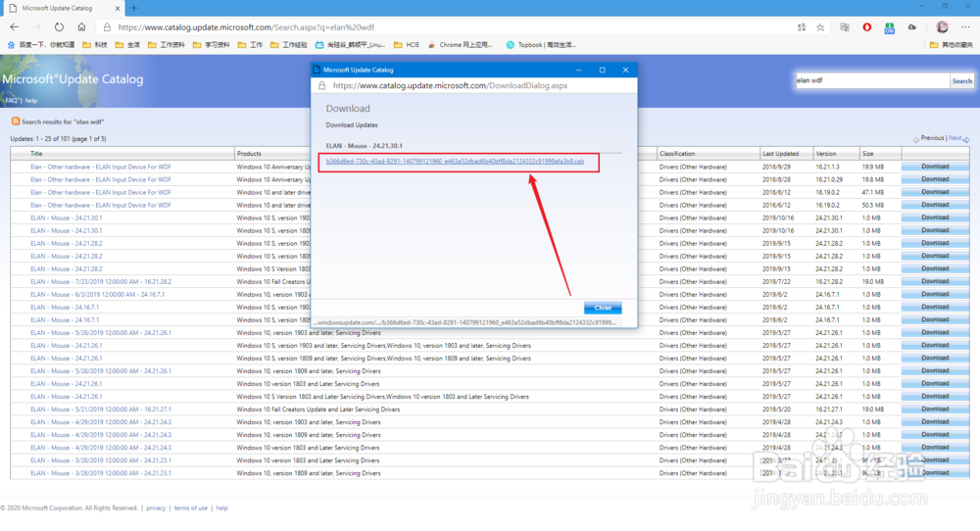Open the user profile avatar
980x531 pixels.
click(942, 26)
